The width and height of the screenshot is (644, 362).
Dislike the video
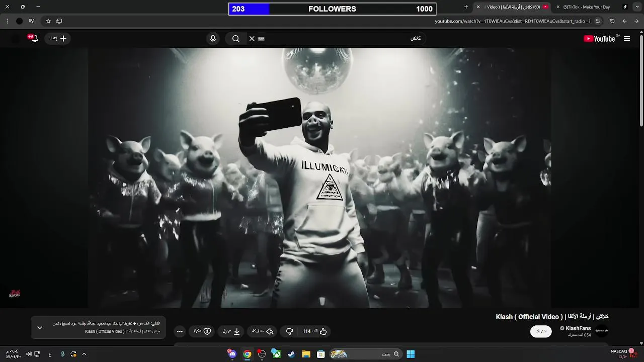click(x=289, y=331)
